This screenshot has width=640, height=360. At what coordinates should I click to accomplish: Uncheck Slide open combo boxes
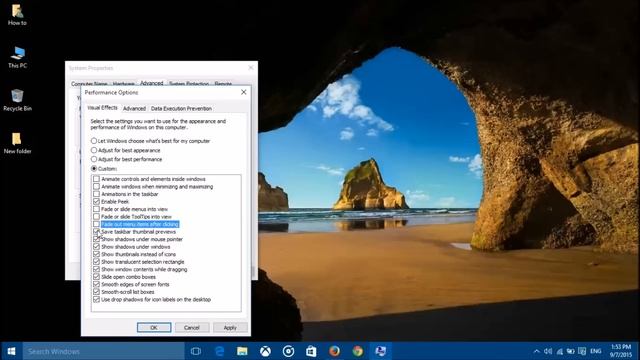(x=96, y=277)
